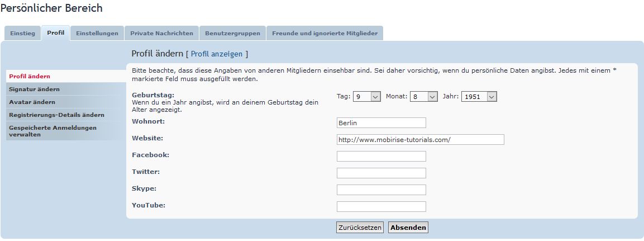Click the Facebook text field
This screenshot has width=644, height=241.
tap(381, 157)
